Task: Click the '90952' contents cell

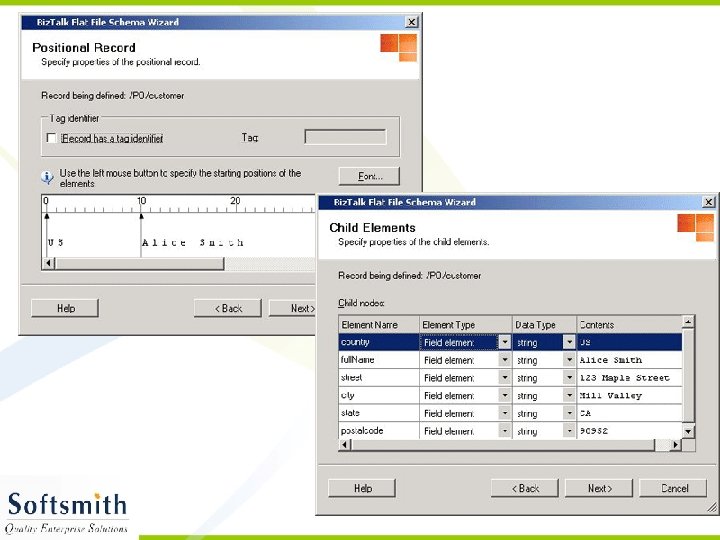Action: click(630, 431)
